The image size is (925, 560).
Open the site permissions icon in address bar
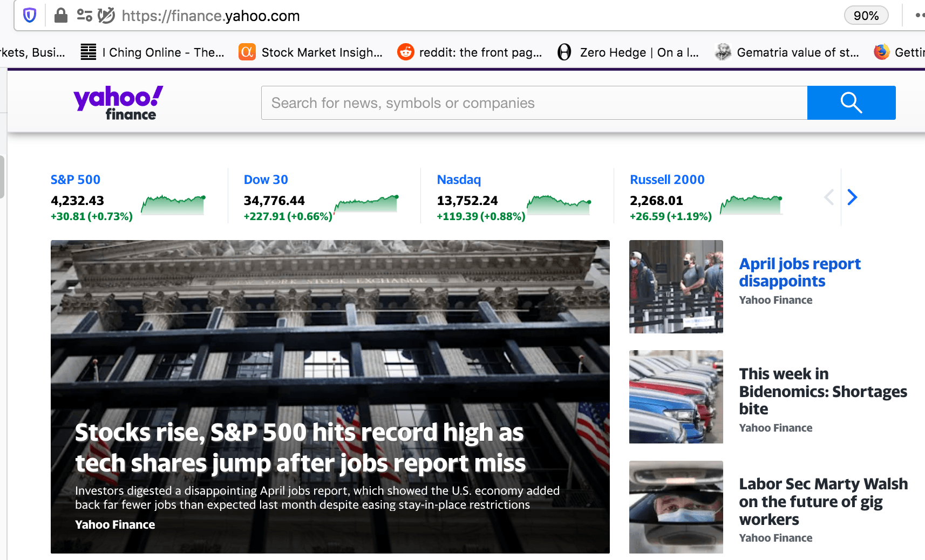point(84,16)
